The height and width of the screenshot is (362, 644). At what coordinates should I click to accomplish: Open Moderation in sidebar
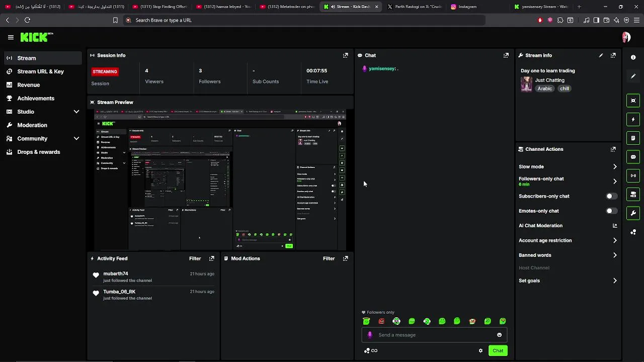pyautogui.click(x=43, y=125)
